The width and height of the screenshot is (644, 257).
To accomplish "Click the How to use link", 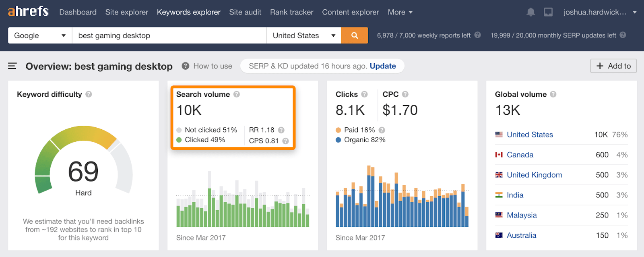I will (213, 66).
